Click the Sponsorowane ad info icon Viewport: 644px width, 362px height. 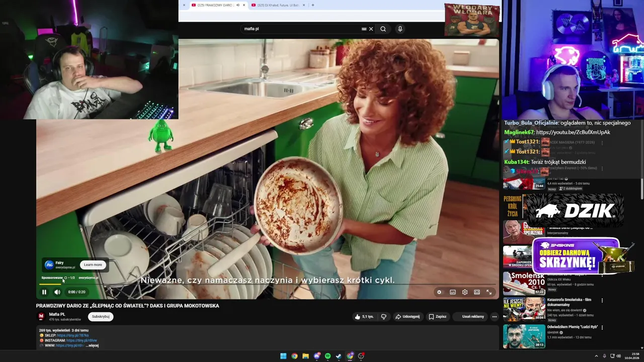(x=65, y=278)
